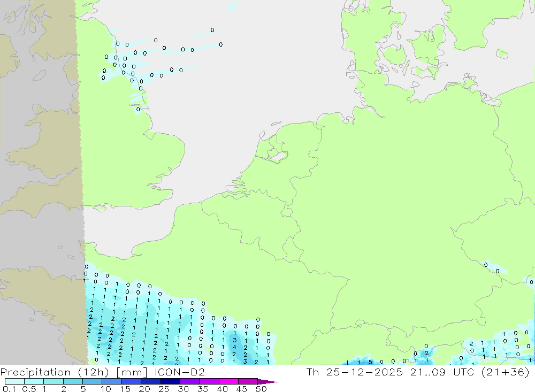Click the '(21+36)' forecast offset text
This screenshot has height=392, width=535.
506,372
